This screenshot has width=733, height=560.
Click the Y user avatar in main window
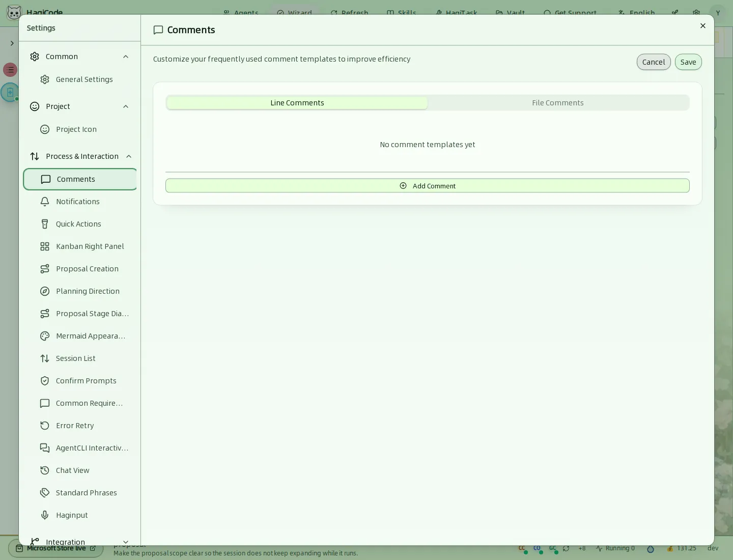718,13
